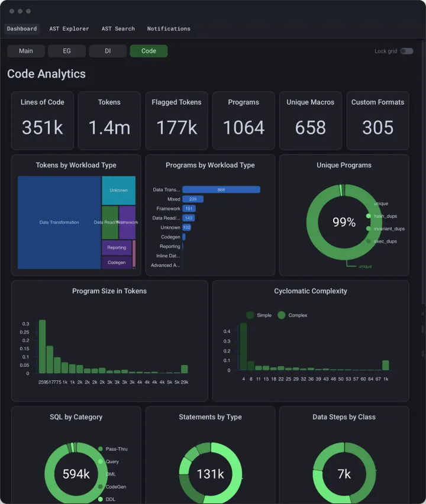The image size is (426, 504).
Task: Select the Reporting treemap block
Action: pos(117,247)
